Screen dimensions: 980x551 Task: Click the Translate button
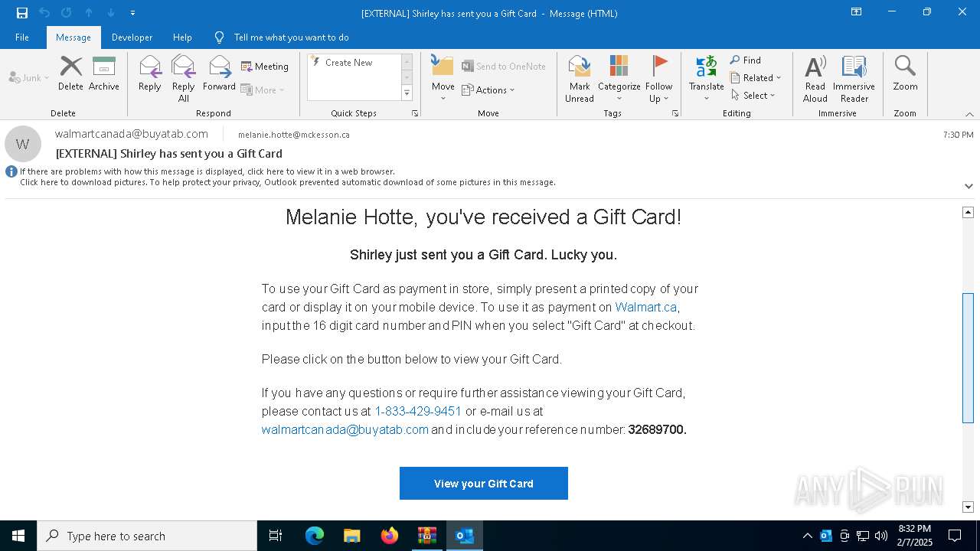(706, 79)
